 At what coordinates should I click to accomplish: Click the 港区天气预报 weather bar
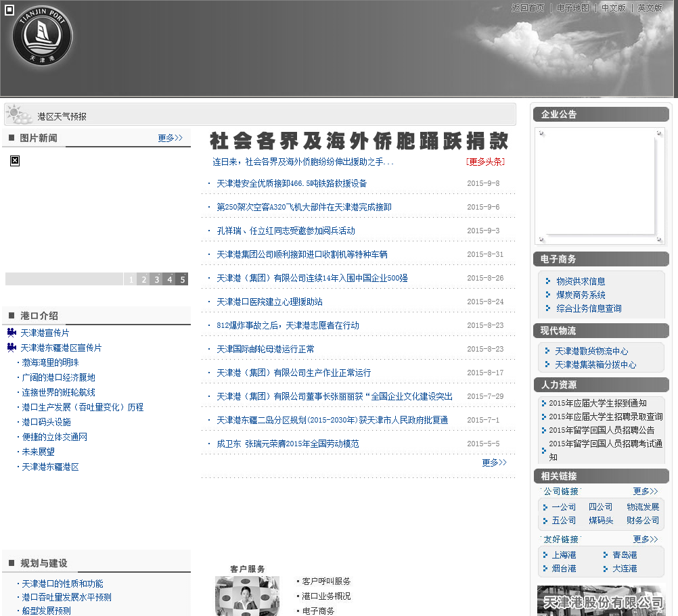click(x=260, y=115)
